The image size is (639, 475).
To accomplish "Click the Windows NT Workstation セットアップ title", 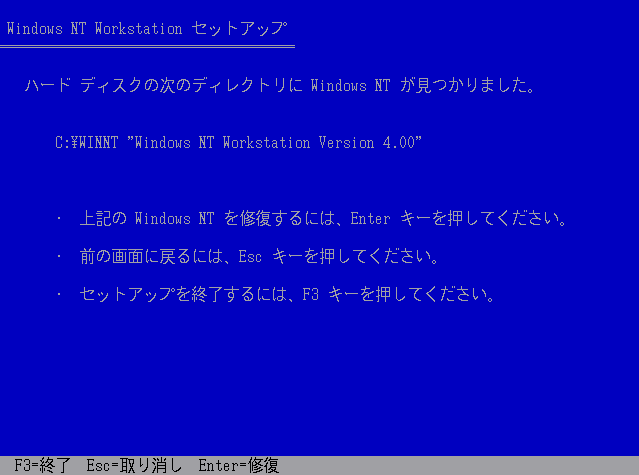I will pos(147,29).
